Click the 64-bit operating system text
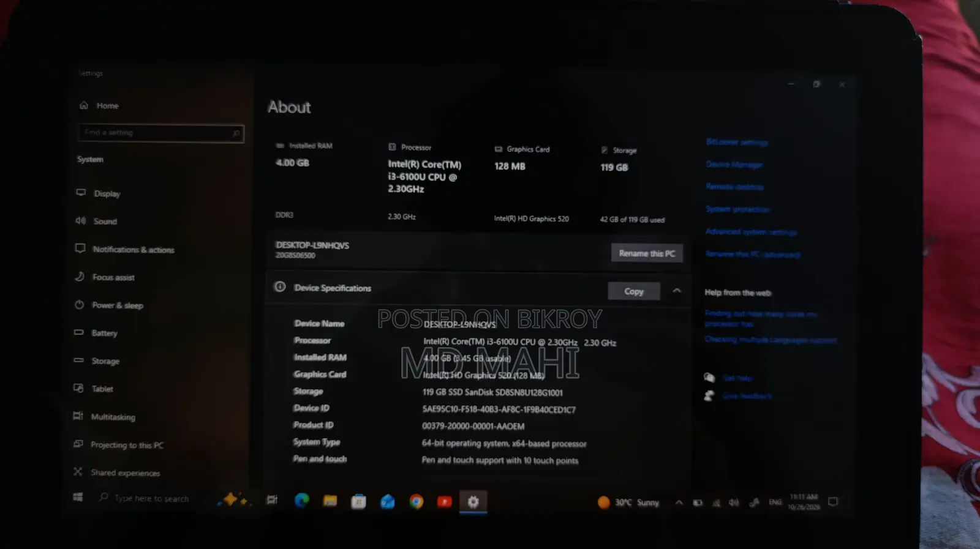Image resolution: width=980 pixels, height=549 pixels. point(504,443)
